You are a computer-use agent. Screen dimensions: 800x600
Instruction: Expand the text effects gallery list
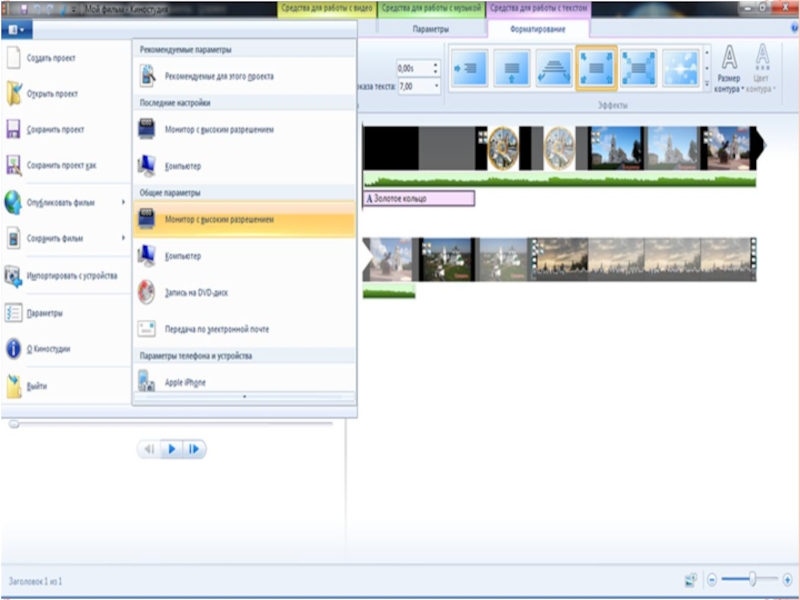click(707, 84)
